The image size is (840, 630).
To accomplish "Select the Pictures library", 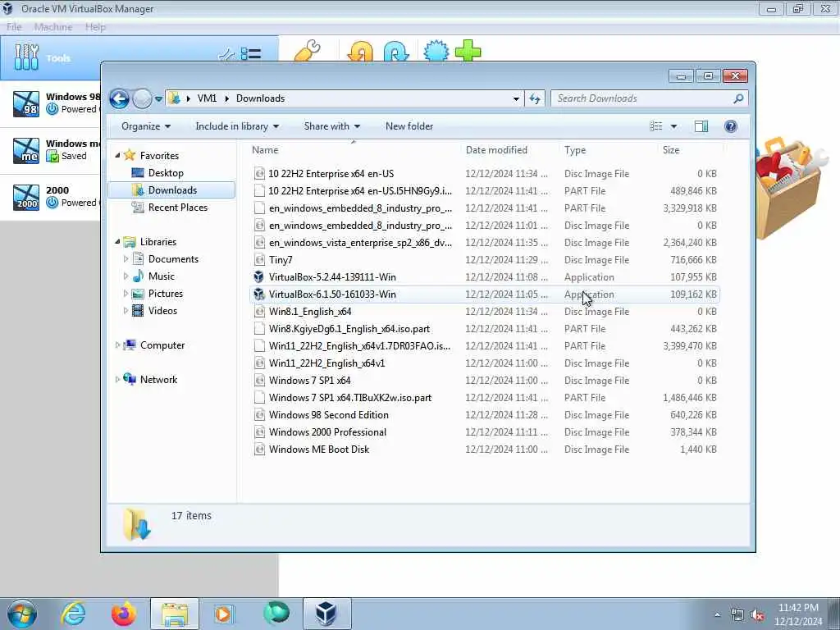I will 165,294.
